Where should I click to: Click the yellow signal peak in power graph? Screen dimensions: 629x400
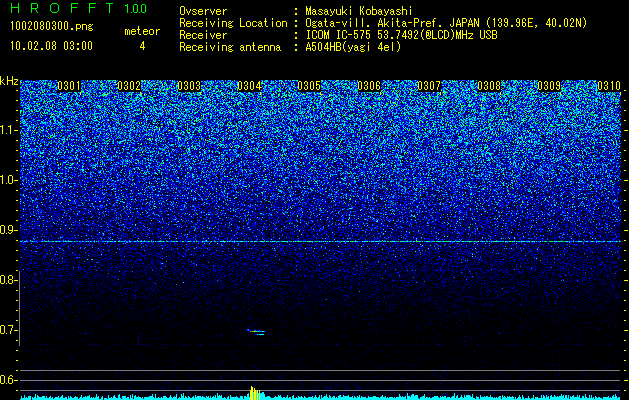tap(255, 393)
